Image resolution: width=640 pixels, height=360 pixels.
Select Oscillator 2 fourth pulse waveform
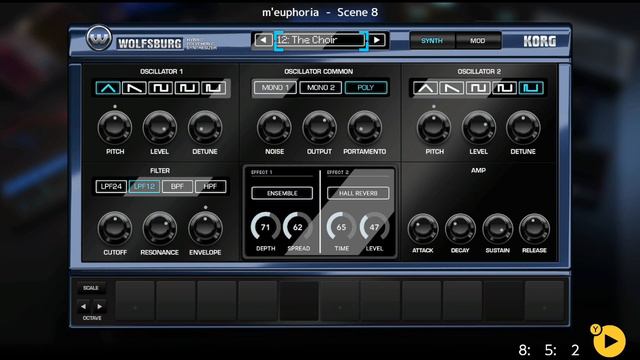tap(504, 88)
